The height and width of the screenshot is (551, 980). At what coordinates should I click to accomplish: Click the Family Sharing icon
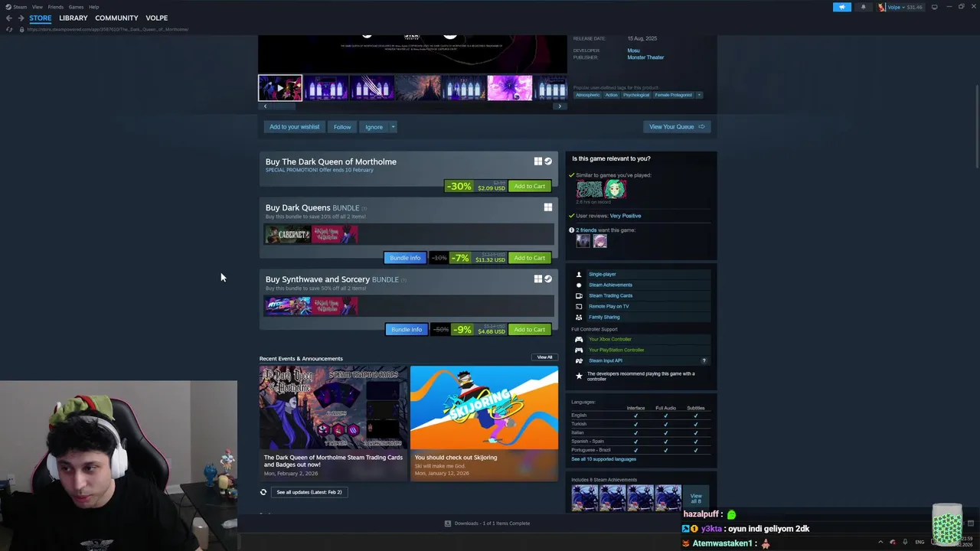click(579, 317)
